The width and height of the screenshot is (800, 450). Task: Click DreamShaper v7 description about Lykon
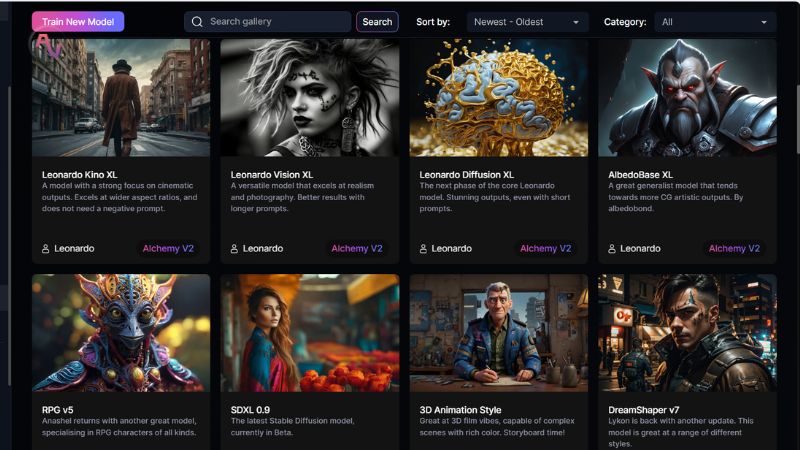pyautogui.click(x=681, y=432)
